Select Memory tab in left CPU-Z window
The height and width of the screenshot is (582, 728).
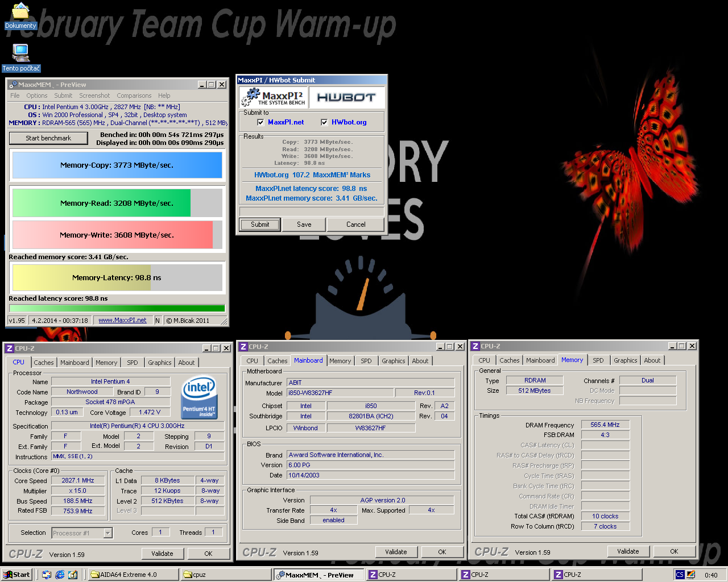106,363
